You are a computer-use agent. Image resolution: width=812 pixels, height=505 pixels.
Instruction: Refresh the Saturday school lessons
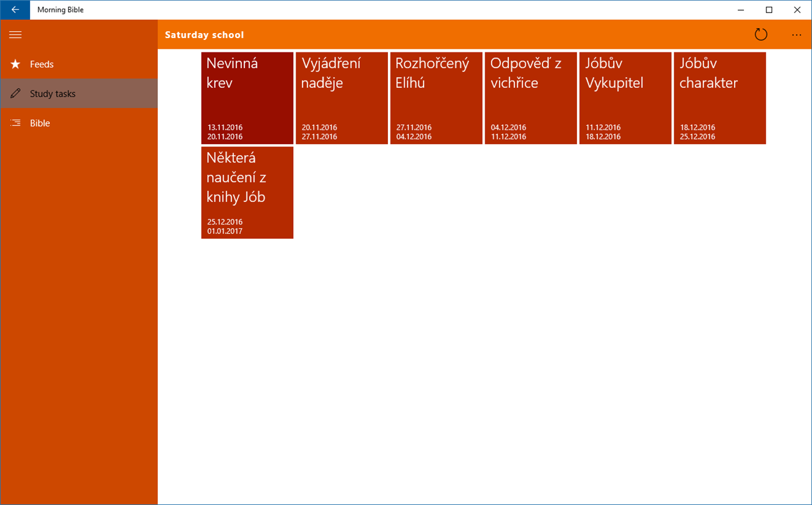coord(761,35)
